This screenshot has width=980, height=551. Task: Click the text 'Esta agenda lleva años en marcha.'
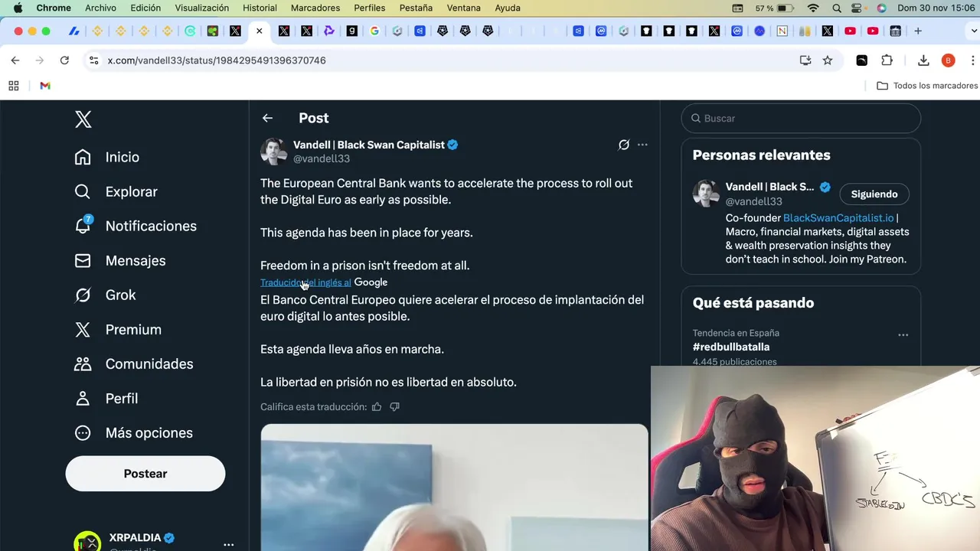[x=352, y=349]
